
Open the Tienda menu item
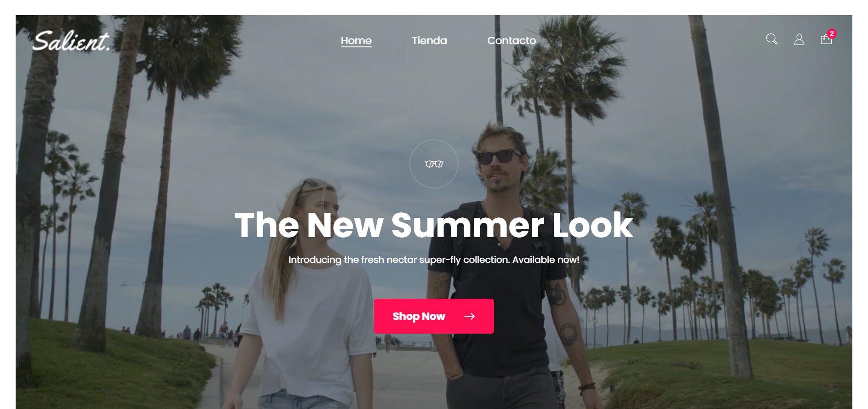(429, 40)
